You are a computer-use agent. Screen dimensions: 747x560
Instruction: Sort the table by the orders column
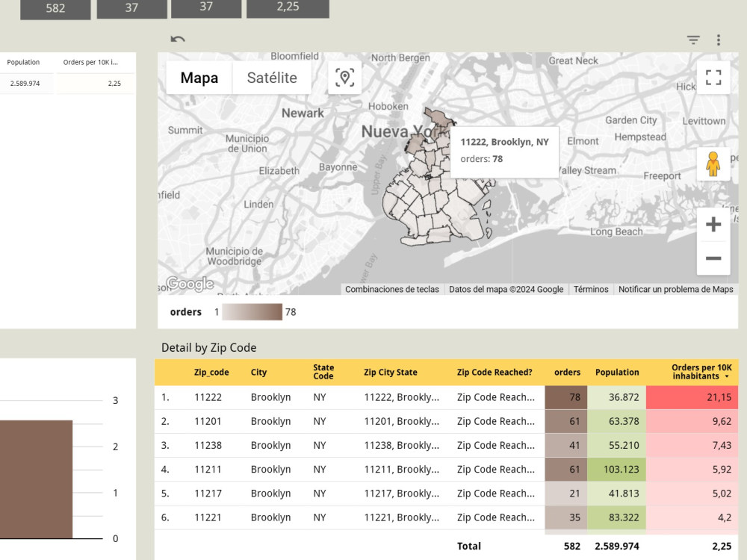tap(566, 372)
